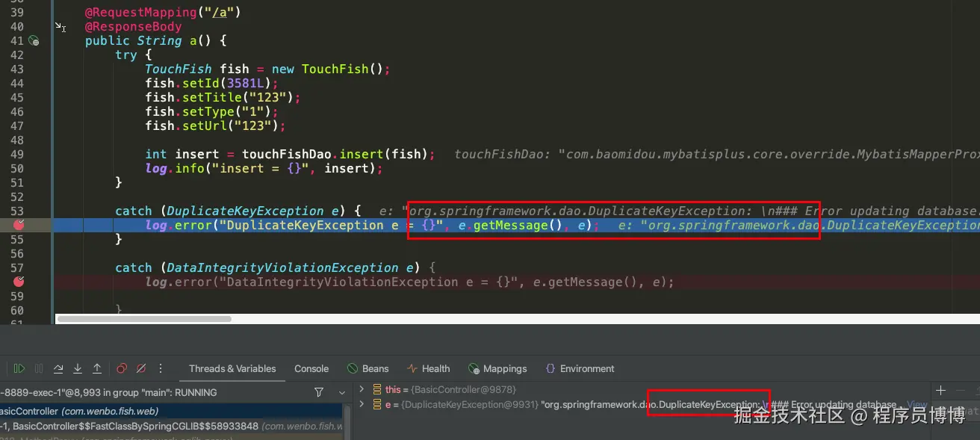Toggle the breakpoint on line 58

click(19, 282)
